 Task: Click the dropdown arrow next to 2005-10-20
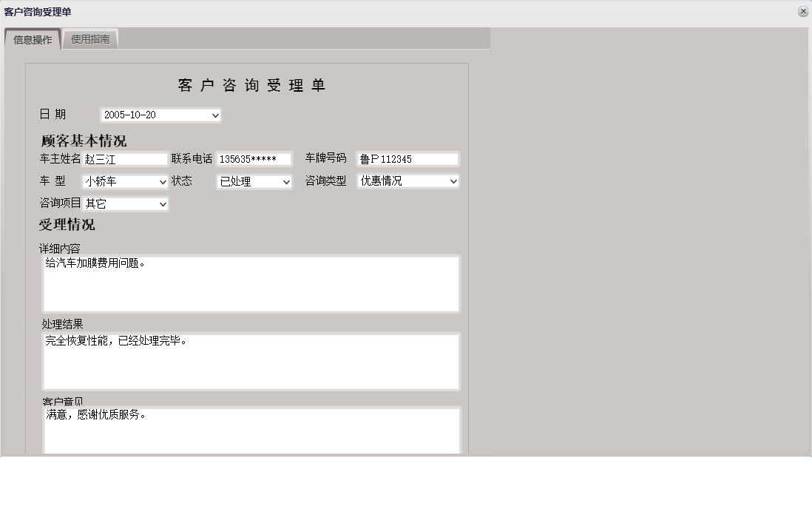214,115
